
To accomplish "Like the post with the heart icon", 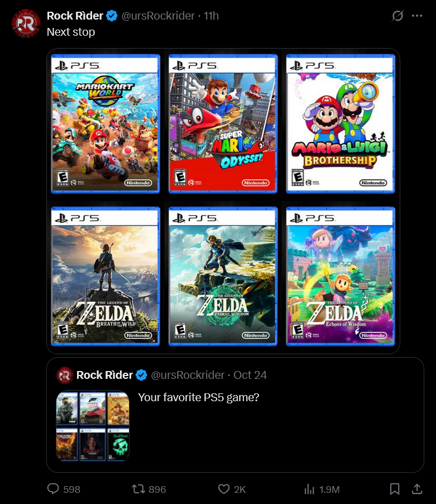I will point(224,489).
